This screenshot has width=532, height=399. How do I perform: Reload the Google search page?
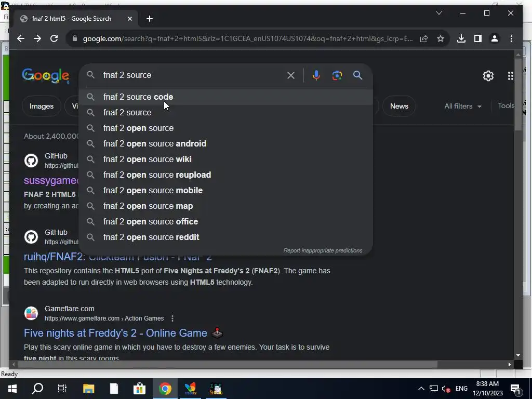coord(54,38)
